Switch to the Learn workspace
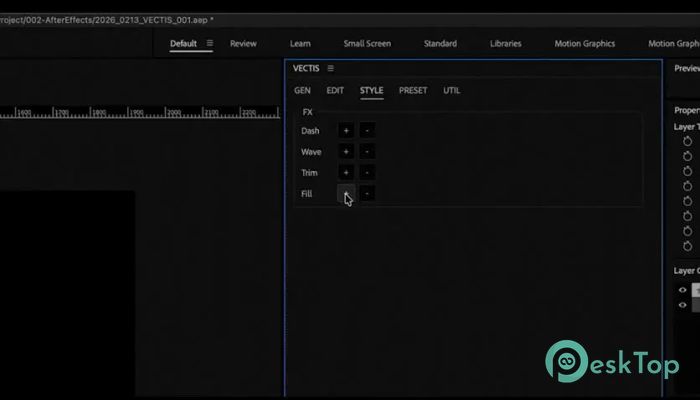This screenshot has width=700, height=400. [300, 43]
